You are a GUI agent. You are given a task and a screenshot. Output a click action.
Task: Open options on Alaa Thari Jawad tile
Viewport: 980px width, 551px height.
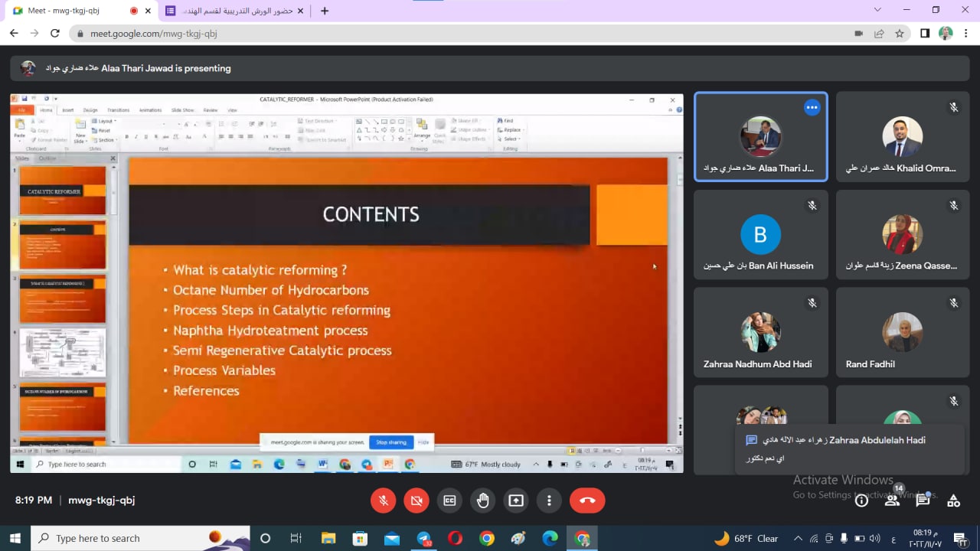click(x=812, y=108)
